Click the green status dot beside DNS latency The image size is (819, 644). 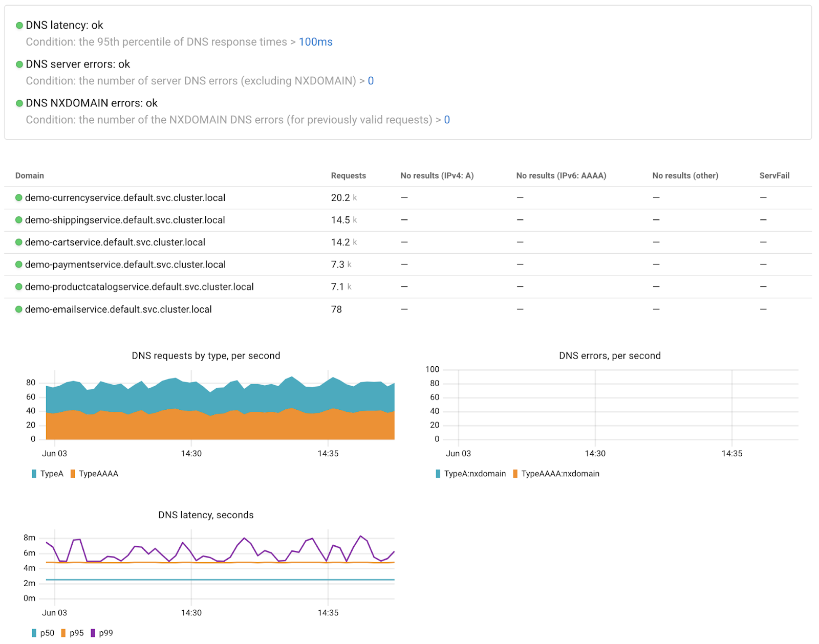[x=19, y=25]
